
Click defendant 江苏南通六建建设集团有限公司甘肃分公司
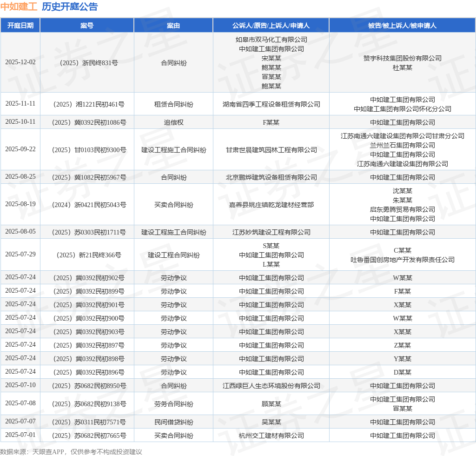[402, 136]
